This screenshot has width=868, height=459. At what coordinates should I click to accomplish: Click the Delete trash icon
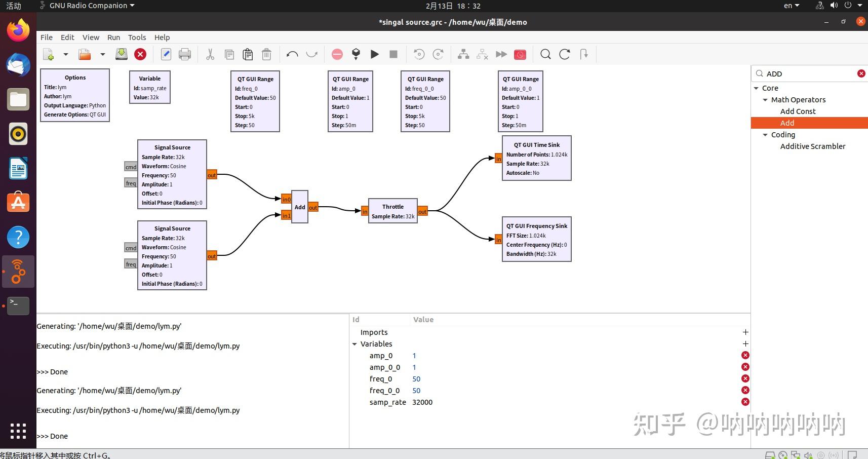click(266, 54)
